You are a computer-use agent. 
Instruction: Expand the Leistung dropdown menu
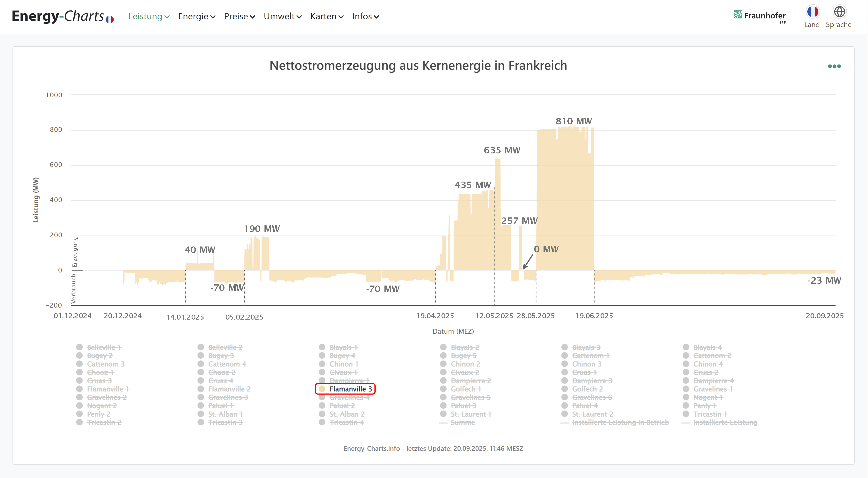point(149,16)
